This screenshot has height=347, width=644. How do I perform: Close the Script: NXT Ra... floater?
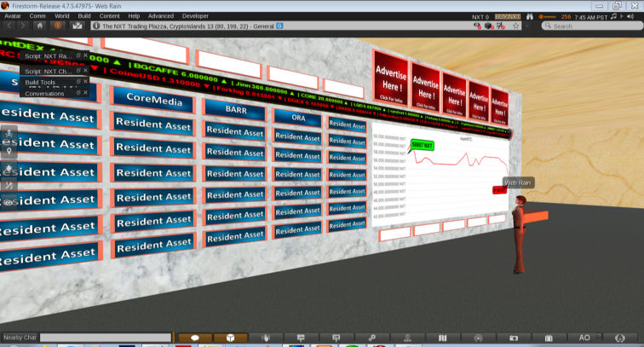point(85,55)
